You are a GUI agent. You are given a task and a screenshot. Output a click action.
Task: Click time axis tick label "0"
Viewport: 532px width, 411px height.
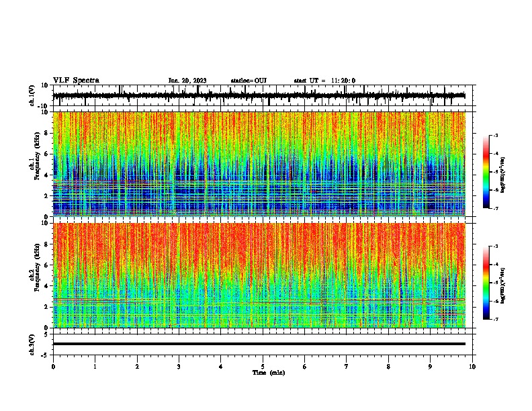pos(53,367)
